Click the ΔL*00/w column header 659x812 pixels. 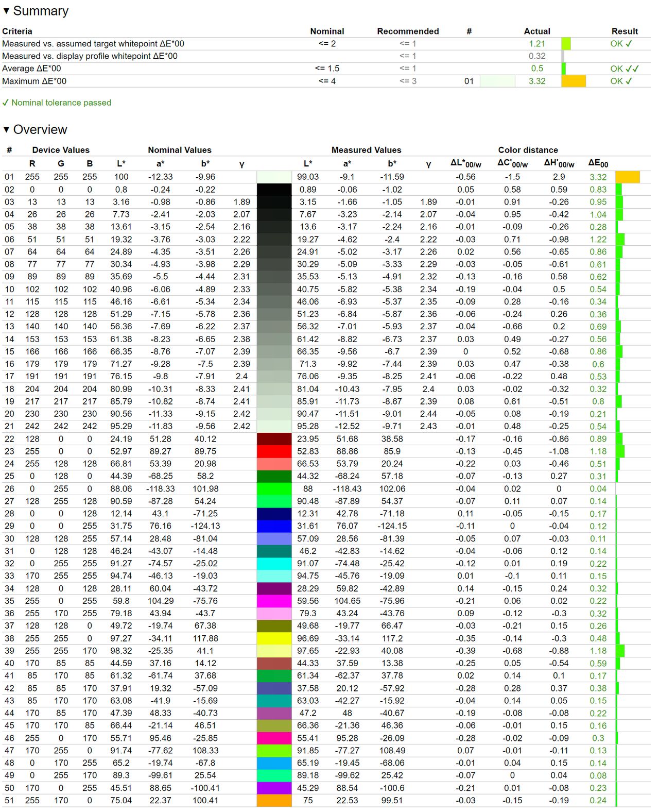coord(466,163)
